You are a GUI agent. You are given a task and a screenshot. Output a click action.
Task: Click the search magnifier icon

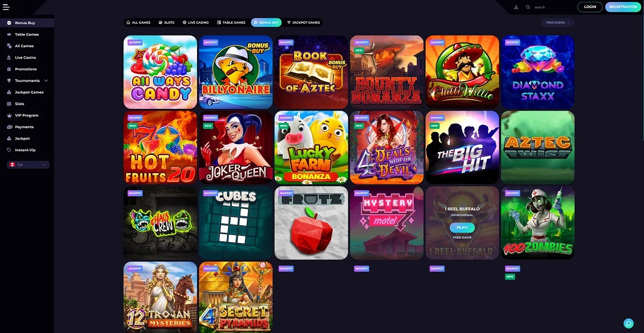(x=528, y=7)
